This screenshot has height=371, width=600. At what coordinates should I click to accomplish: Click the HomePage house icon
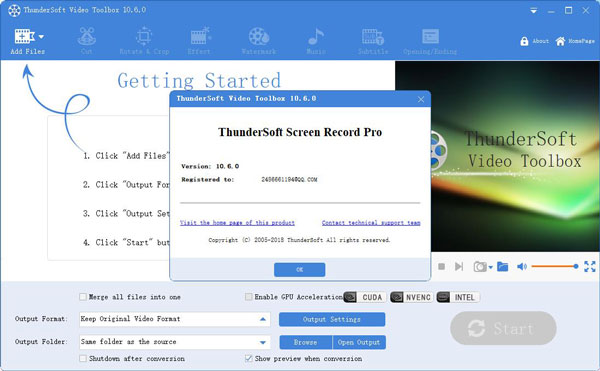[x=560, y=41]
